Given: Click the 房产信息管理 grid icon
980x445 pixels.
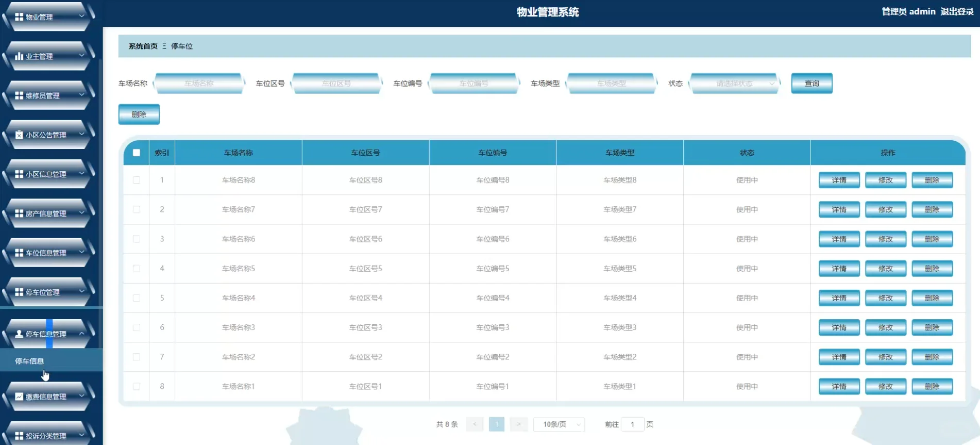Looking at the screenshot, I should pyautogui.click(x=19, y=213).
